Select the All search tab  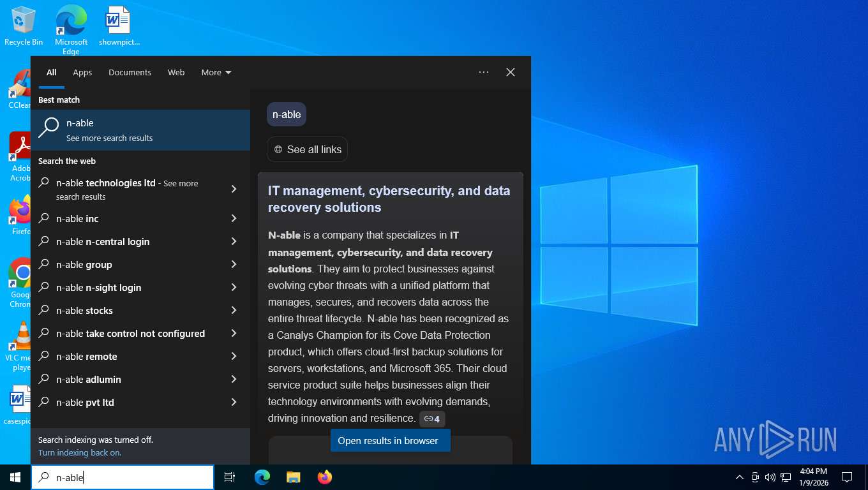point(52,73)
